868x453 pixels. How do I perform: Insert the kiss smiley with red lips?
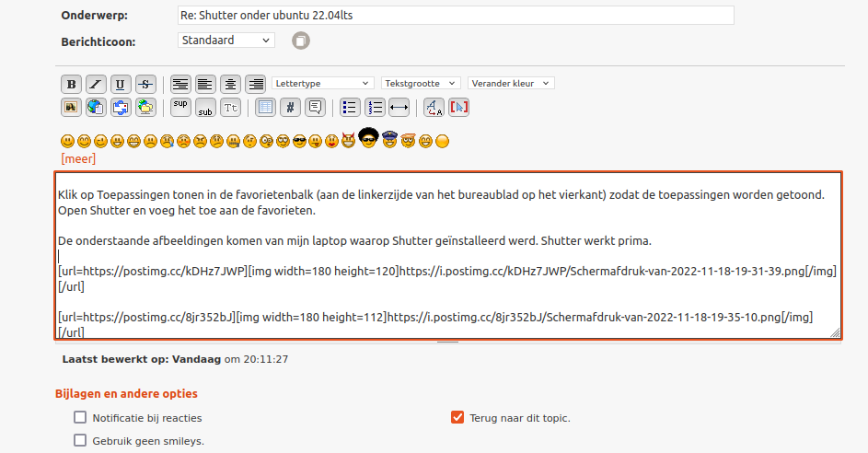tap(331, 141)
